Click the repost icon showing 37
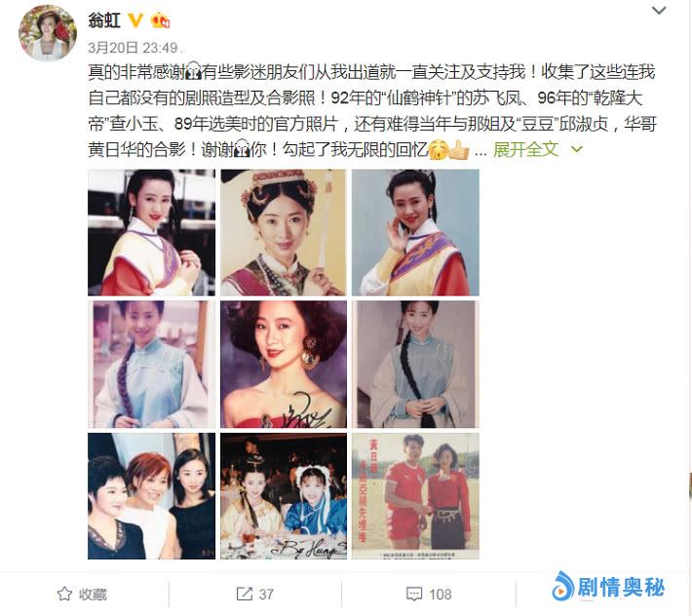Image resolution: width=692 pixels, height=616 pixels. click(x=244, y=594)
